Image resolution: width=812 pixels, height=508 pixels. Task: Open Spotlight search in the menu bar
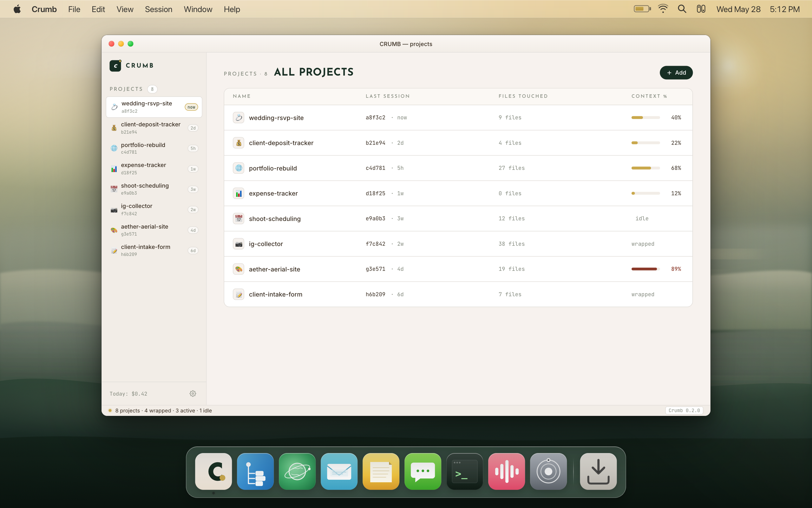[x=682, y=9]
